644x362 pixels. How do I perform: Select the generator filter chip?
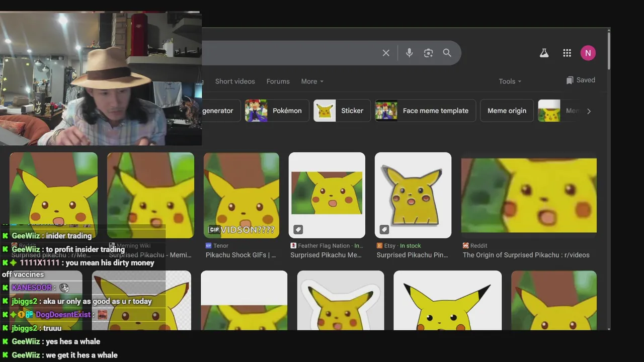[x=220, y=111]
